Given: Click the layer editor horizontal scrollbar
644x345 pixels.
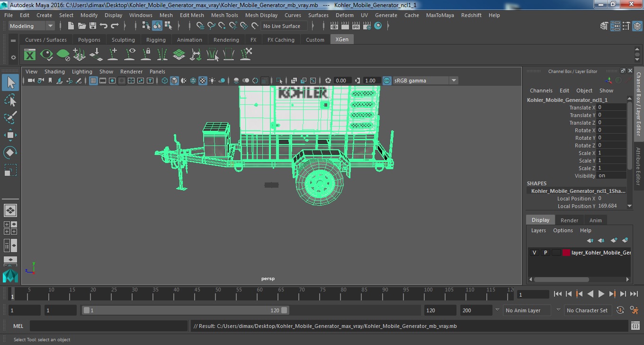Looking at the screenshot, I should (x=562, y=280).
